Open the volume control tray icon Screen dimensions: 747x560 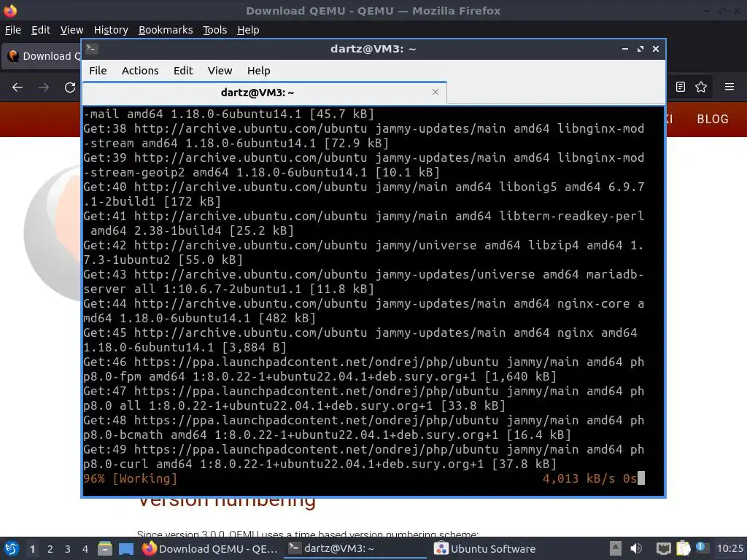click(636, 548)
